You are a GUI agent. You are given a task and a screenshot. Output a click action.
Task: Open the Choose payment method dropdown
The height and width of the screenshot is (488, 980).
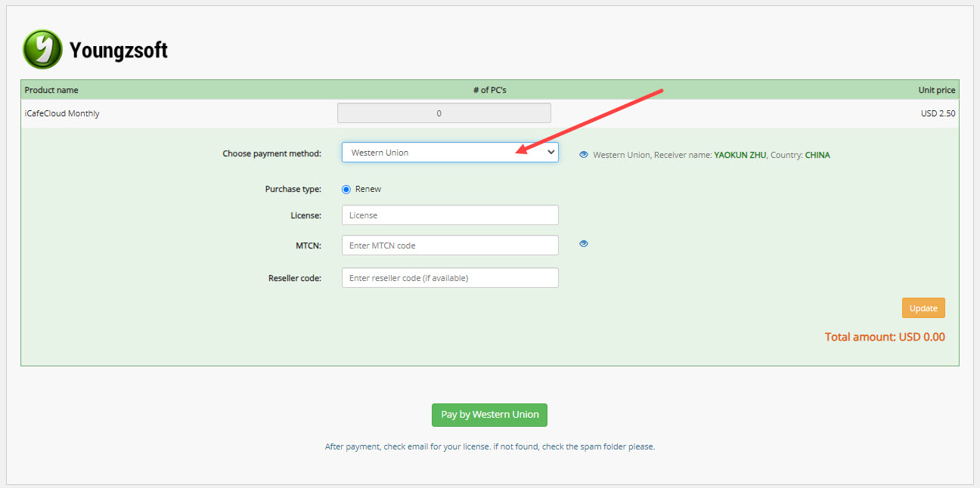pos(450,153)
